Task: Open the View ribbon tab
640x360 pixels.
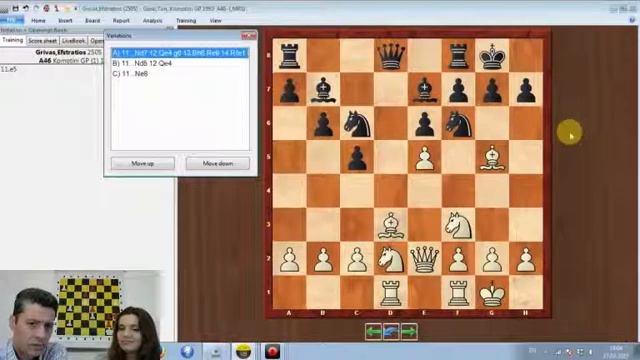Action: pyautogui.click(x=215, y=20)
